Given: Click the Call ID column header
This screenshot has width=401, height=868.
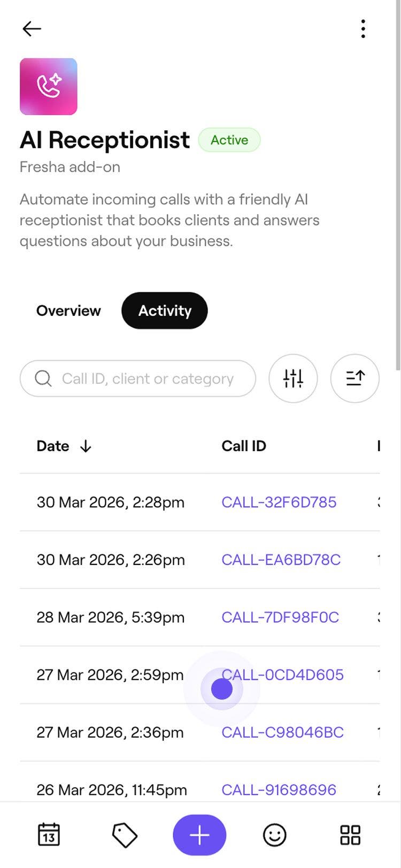Looking at the screenshot, I should coord(244,446).
